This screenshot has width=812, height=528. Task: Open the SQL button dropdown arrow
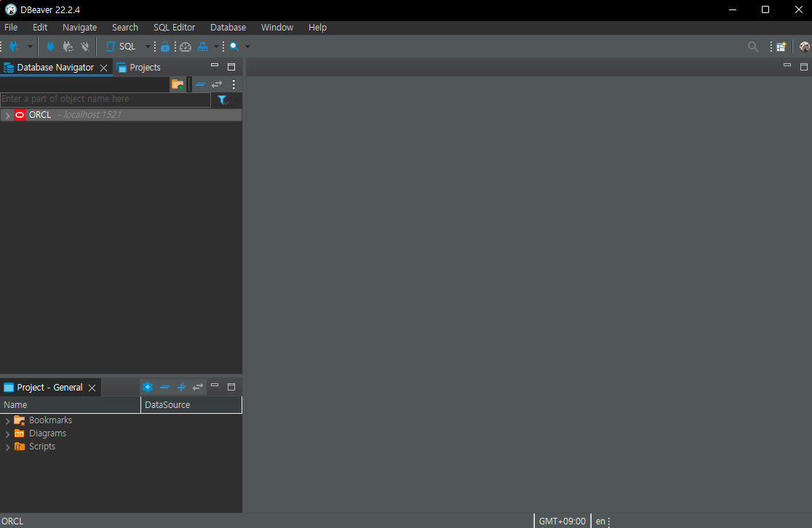coord(148,47)
